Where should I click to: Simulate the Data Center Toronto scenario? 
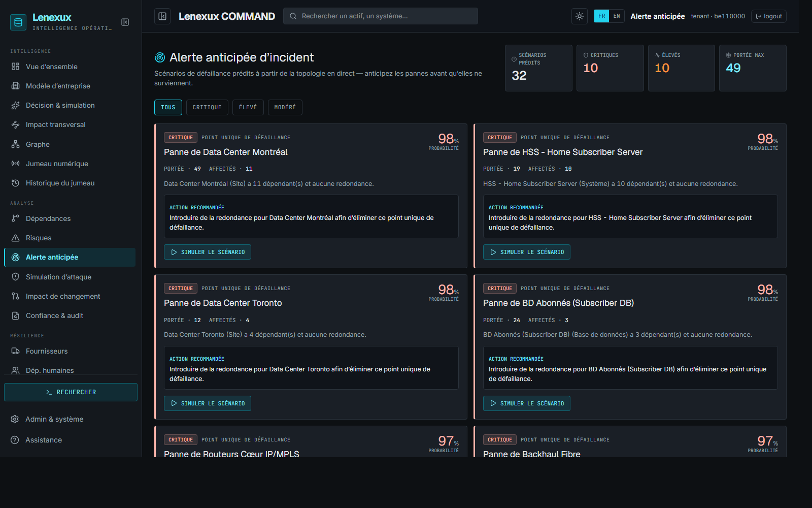tap(208, 403)
